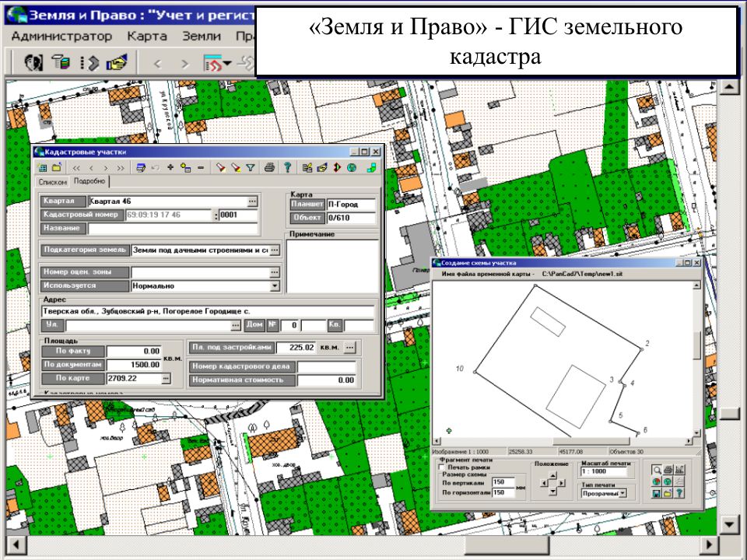Image resolution: width=747 pixels, height=560 pixels.
Task: Click the handshake icon in main toolbar
Action: tap(117, 62)
